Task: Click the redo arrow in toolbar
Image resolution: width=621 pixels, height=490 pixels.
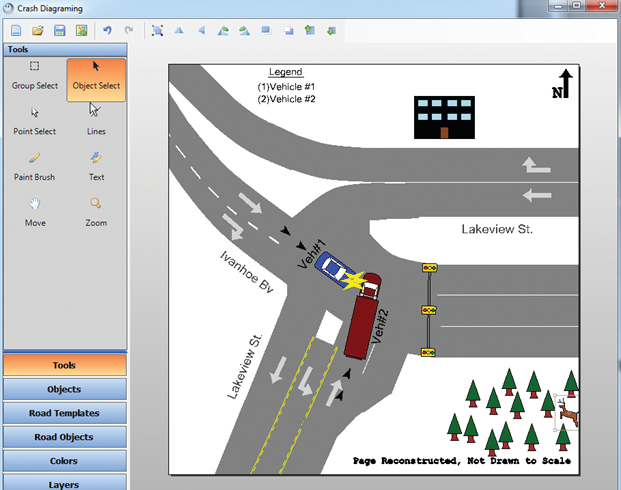Action: (x=129, y=31)
